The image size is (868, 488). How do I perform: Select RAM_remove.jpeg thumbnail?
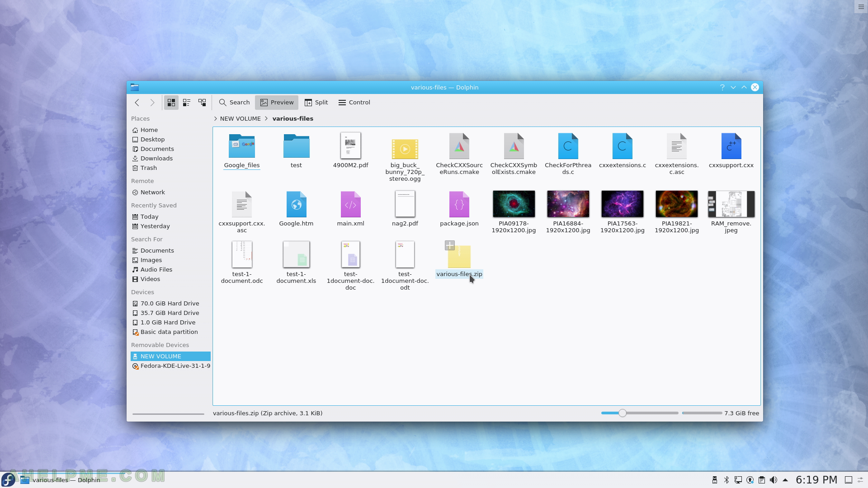coord(731,204)
